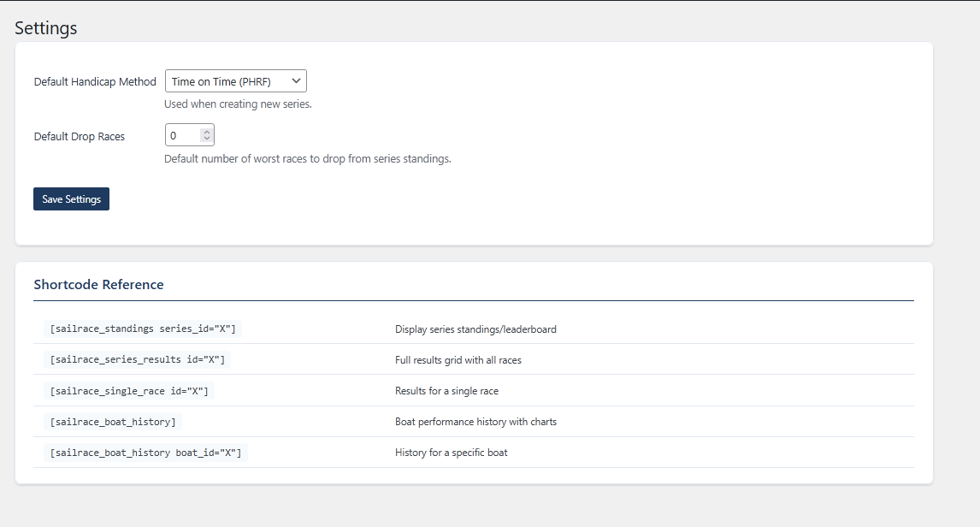Click the "Full results grid with all races" text
Screen dimensions: 980x527
458,360
